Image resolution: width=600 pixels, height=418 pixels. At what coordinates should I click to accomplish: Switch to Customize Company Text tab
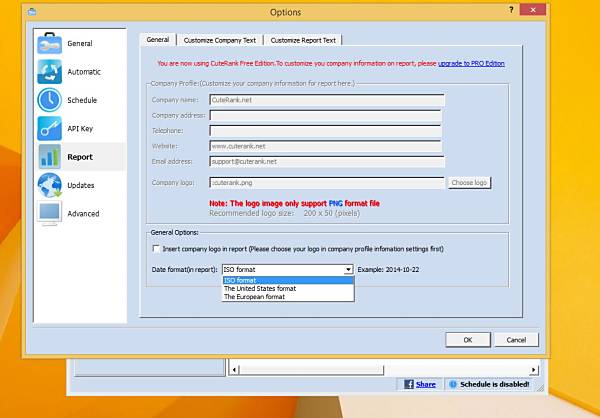pos(220,40)
